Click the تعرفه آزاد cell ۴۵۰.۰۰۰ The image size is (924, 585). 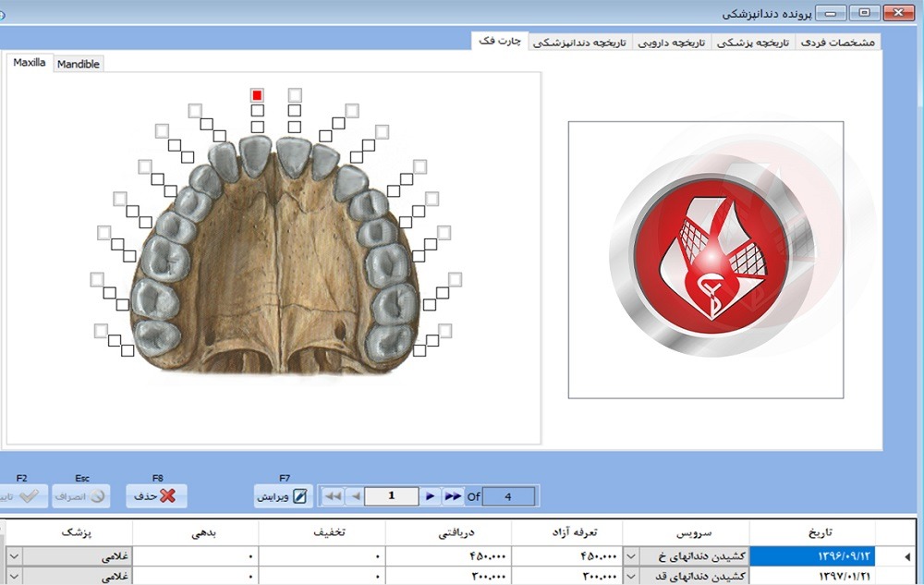tap(567, 556)
